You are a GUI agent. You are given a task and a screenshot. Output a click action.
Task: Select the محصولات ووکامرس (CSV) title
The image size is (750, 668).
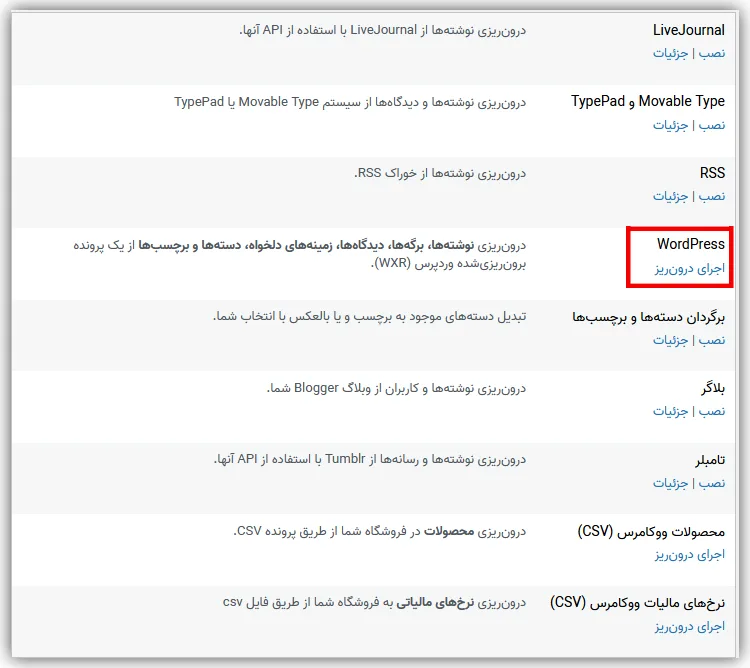[651, 531]
